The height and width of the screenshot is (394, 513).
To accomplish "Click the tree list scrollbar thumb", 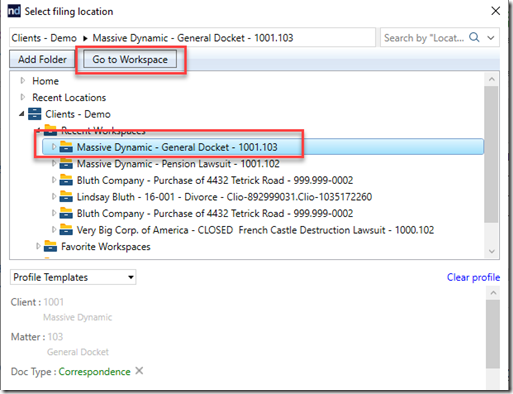I will point(491,154).
